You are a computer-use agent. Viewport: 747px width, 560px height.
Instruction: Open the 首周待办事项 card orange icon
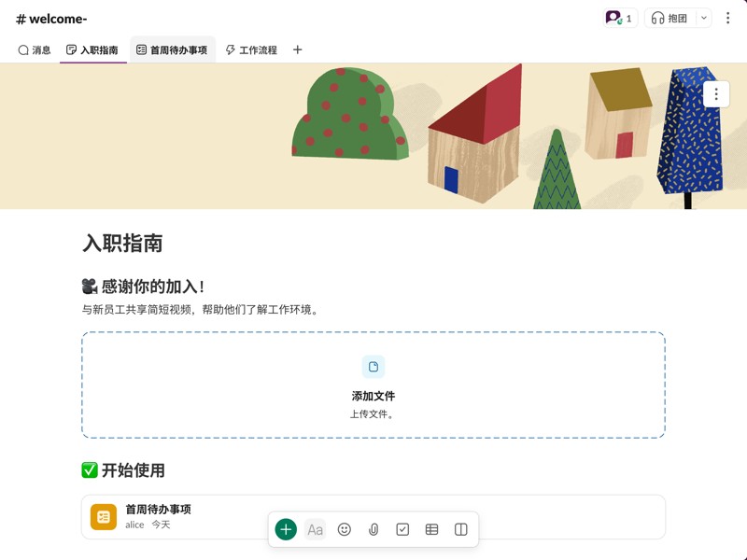pyautogui.click(x=103, y=516)
